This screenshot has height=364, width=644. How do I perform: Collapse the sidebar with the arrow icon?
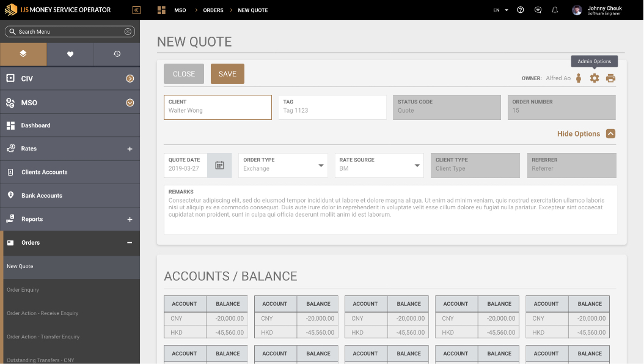pos(136,10)
